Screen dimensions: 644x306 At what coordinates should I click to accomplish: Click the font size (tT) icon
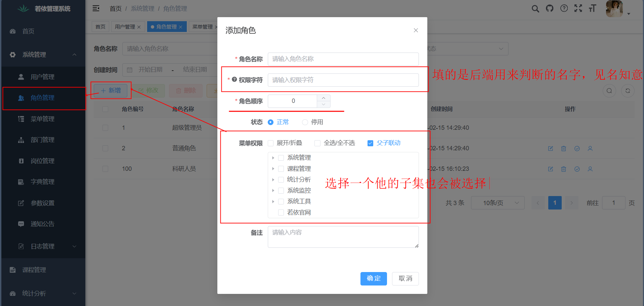pyautogui.click(x=592, y=8)
